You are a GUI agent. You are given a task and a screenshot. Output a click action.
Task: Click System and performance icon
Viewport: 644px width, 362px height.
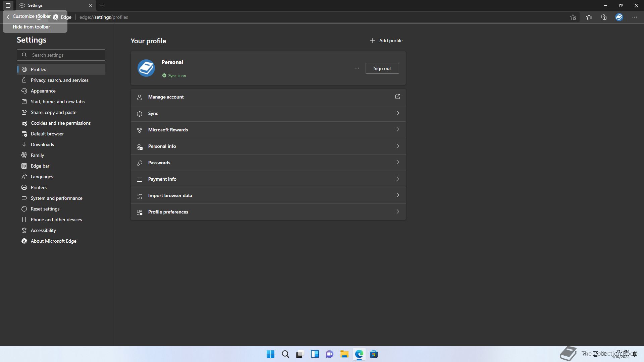(24, 198)
